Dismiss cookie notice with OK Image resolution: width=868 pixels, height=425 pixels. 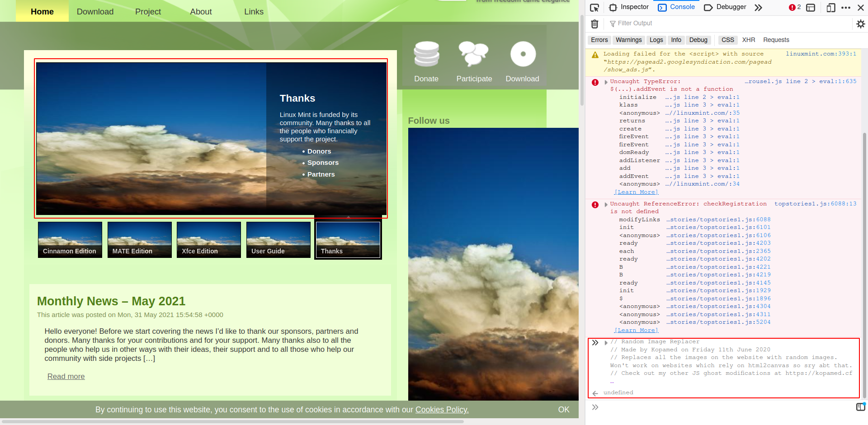[x=564, y=410]
